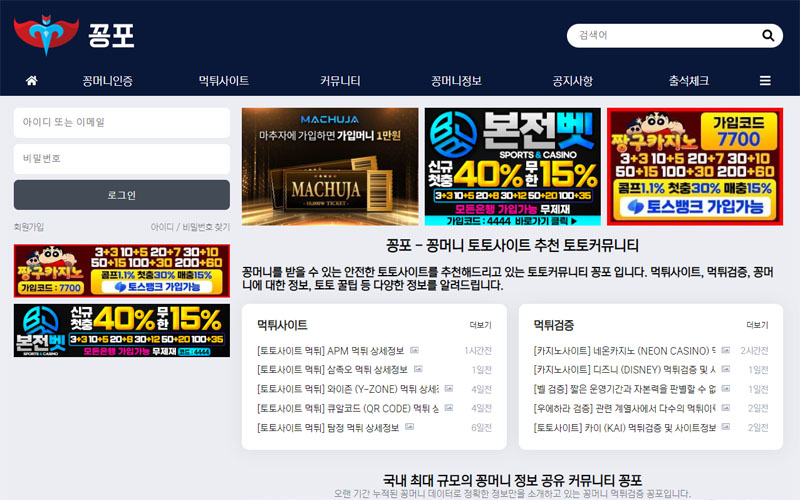Open the 커뮤니티 menu
Screen dimensions: 800x500
tap(340, 81)
